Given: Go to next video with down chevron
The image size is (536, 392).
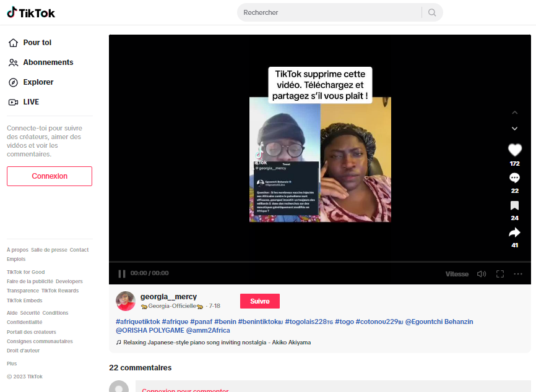Looking at the screenshot, I should [x=514, y=129].
